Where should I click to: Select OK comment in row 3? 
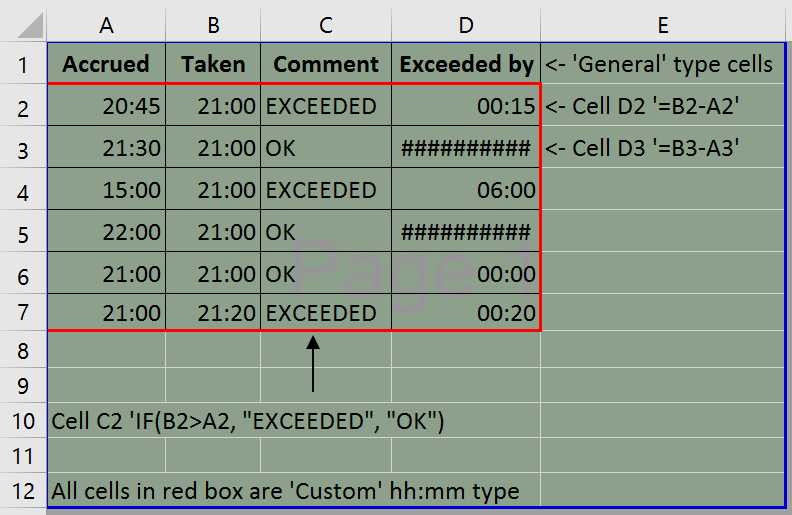pos(326,147)
